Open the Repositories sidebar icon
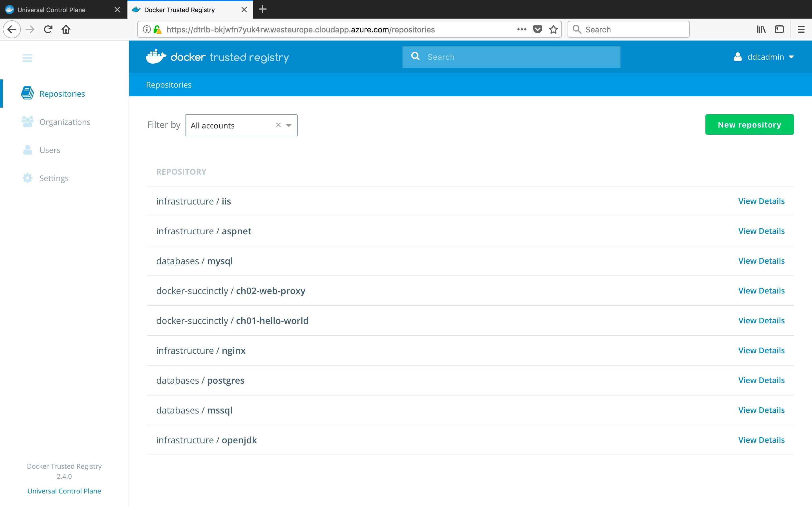Screen dimensions: 812x507 coord(28,94)
